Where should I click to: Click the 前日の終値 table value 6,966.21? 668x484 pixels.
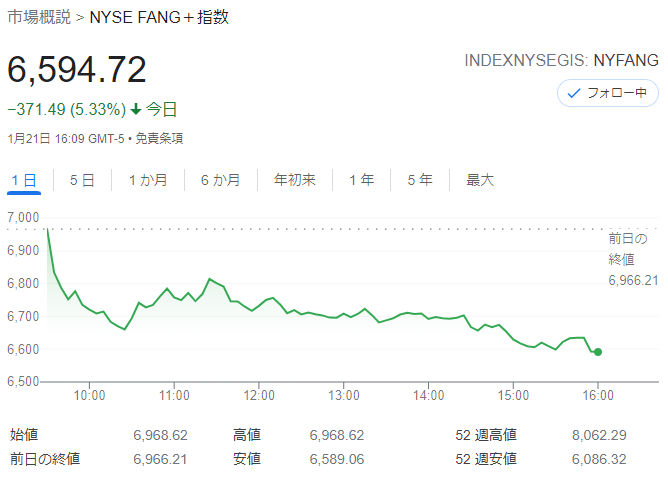pos(160,459)
